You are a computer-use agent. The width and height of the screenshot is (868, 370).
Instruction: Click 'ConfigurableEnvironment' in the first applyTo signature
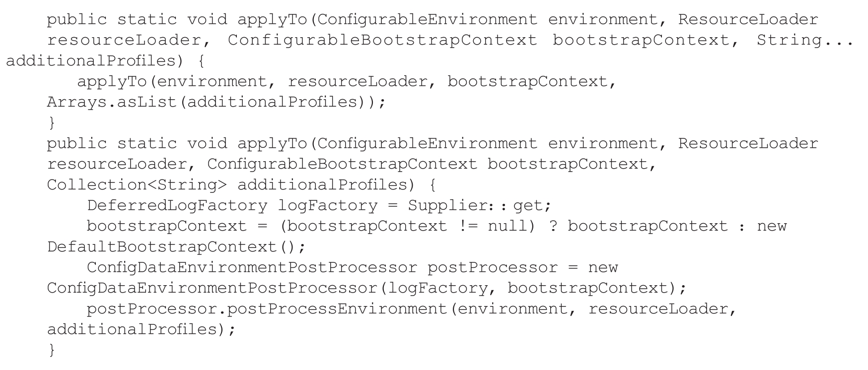(427, 20)
